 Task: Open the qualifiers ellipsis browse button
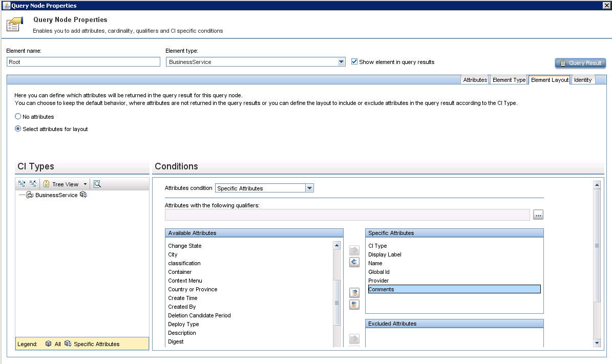pos(538,215)
